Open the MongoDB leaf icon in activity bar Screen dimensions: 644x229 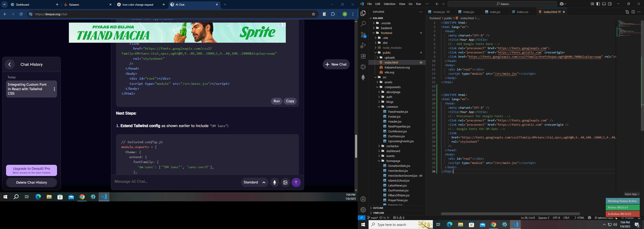click(363, 78)
